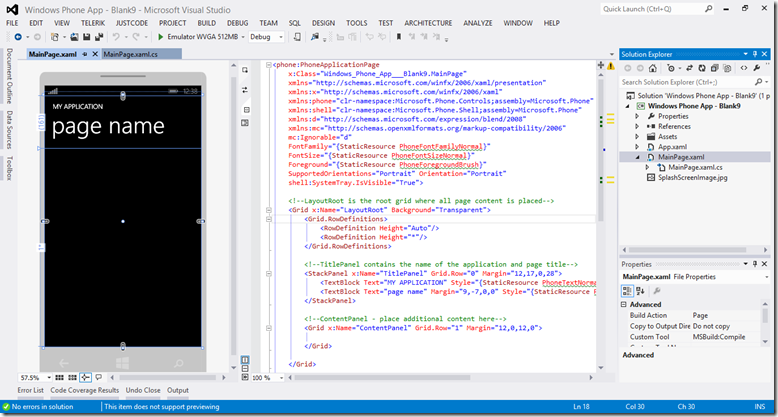
Task: Click the Collapse All icon in Solution Explorer
Action: pyautogui.click(x=714, y=68)
